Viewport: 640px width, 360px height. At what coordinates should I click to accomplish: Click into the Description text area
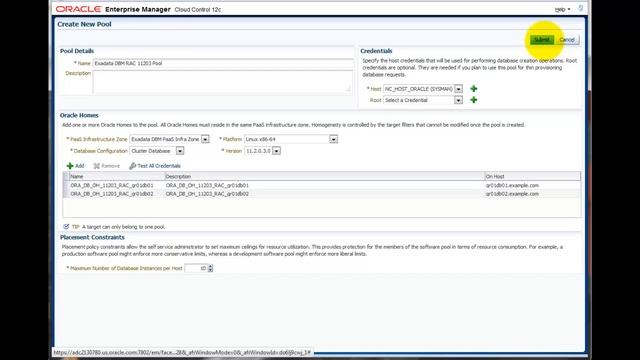tap(222, 82)
